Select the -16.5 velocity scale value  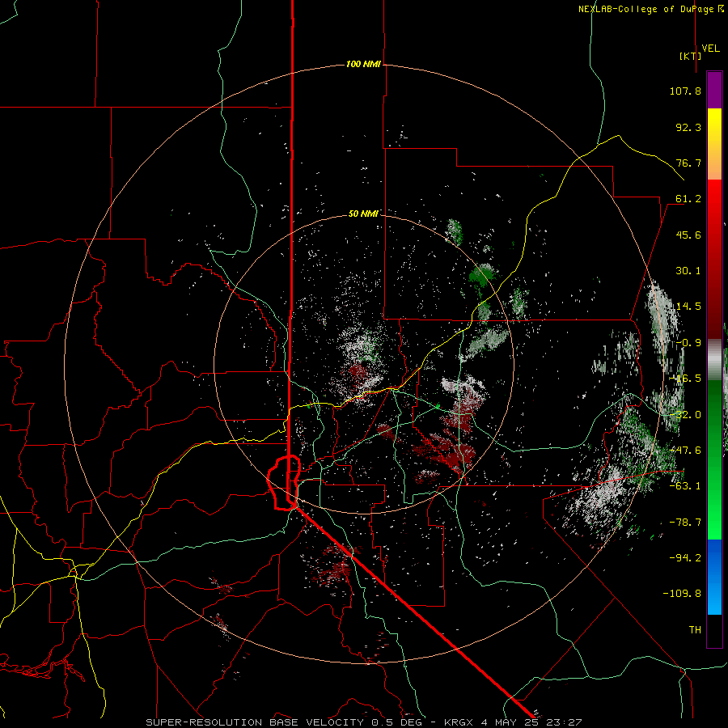(685, 379)
